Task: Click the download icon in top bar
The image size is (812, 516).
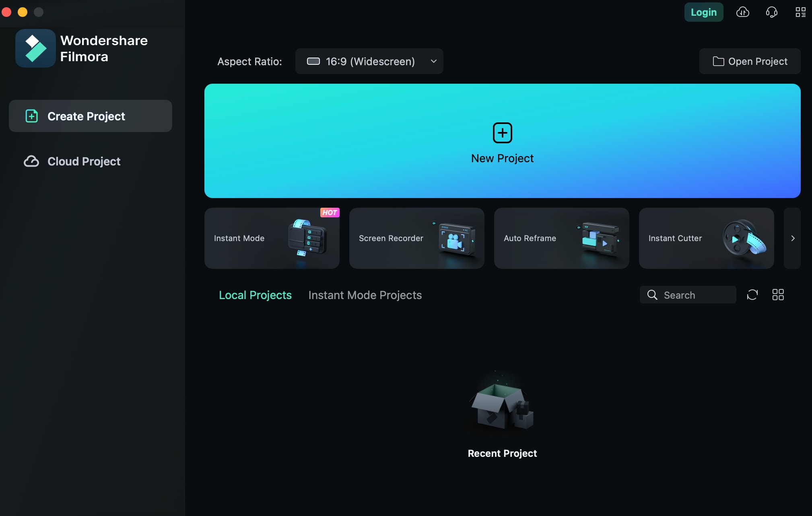Action: [743, 12]
